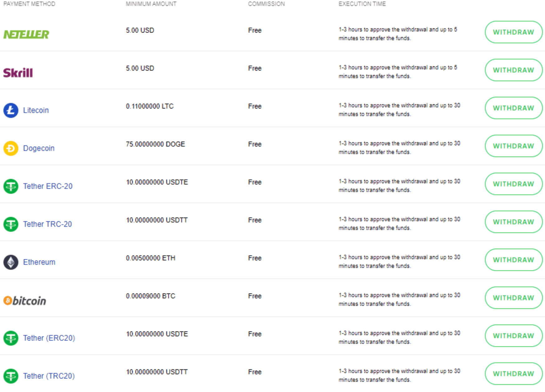The width and height of the screenshot is (545, 392).
Task: Click the PAYMENT METHOD column header
Action: (29, 4)
